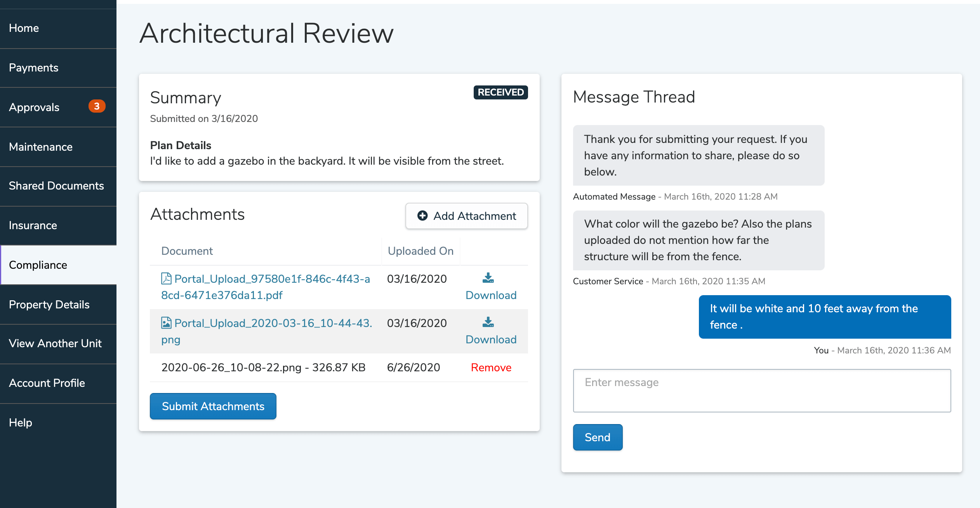Click the image file icon beside PNG attachment
Screen dimensions: 980x508
coord(166,323)
